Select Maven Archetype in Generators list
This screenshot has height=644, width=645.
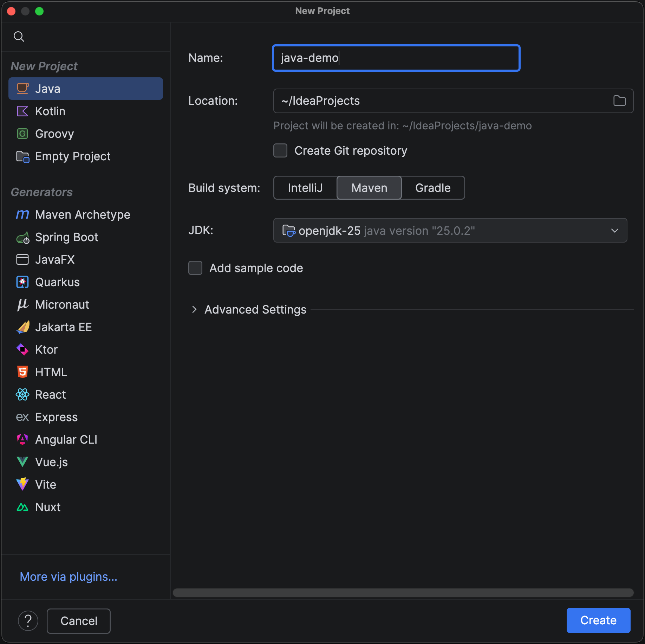[83, 215]
